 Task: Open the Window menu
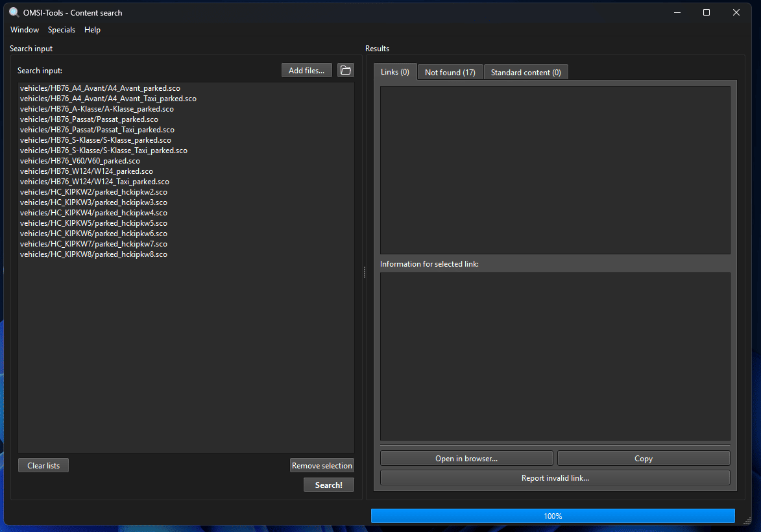pyautogui.click(x=25, y=30)
